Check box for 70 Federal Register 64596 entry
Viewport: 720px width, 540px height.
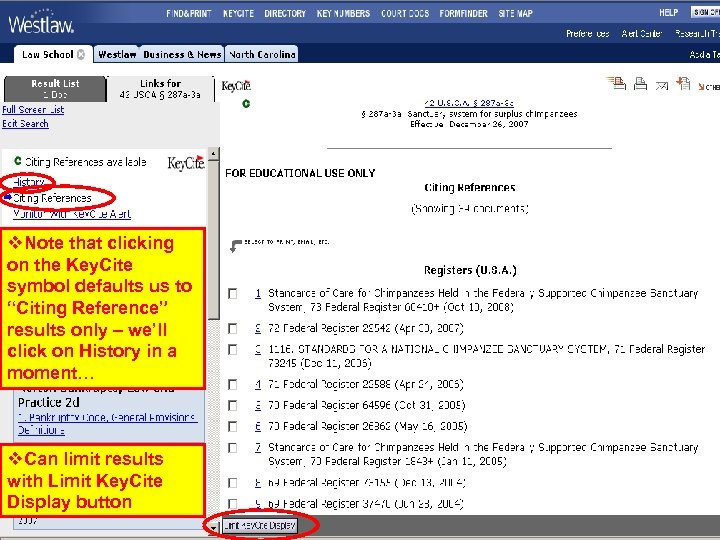click(x=233, y=406)
